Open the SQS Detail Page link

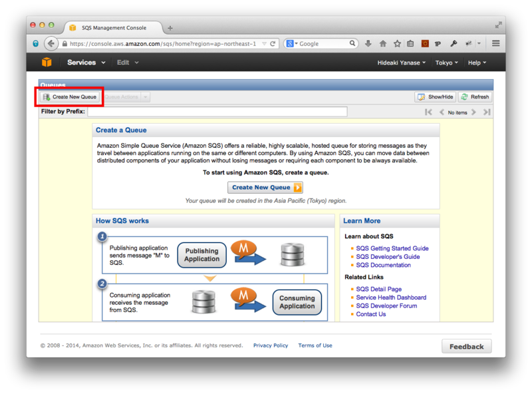[378, 289]
